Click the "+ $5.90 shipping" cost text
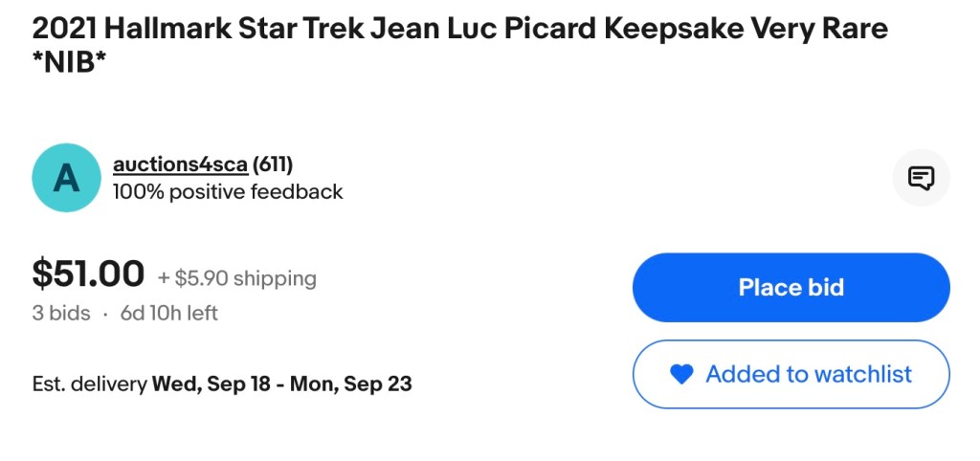Screen dimensions: 980x461 point(236,278)
